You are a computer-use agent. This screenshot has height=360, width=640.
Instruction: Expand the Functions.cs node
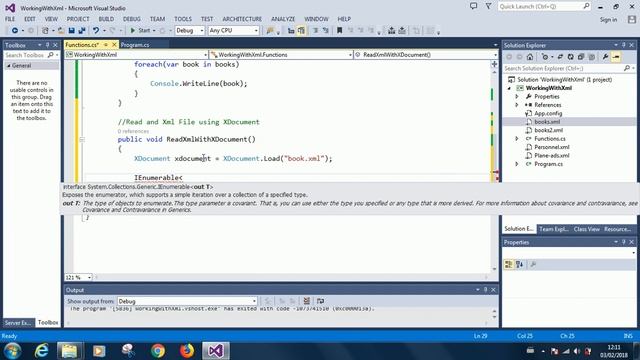pyautogui.click(x=517, y=139)
